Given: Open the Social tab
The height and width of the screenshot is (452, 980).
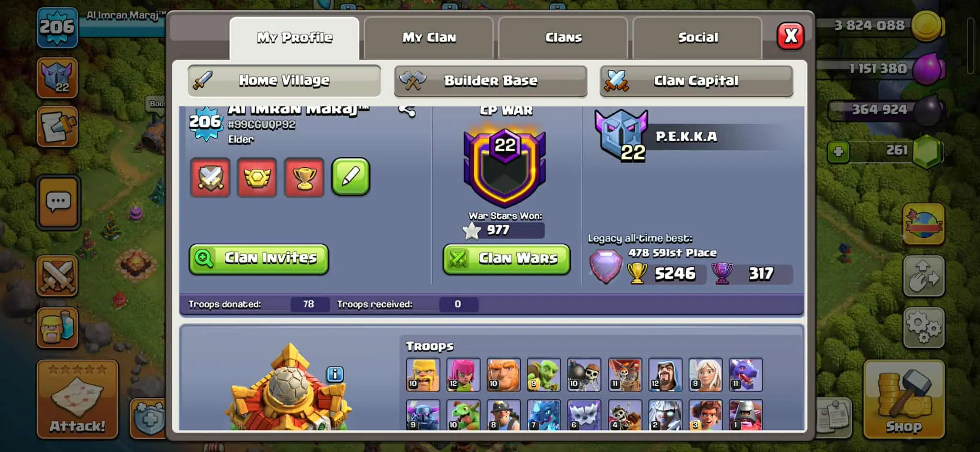Looking at the screenshot, I should pyautogui.click(x=698, y=38).
